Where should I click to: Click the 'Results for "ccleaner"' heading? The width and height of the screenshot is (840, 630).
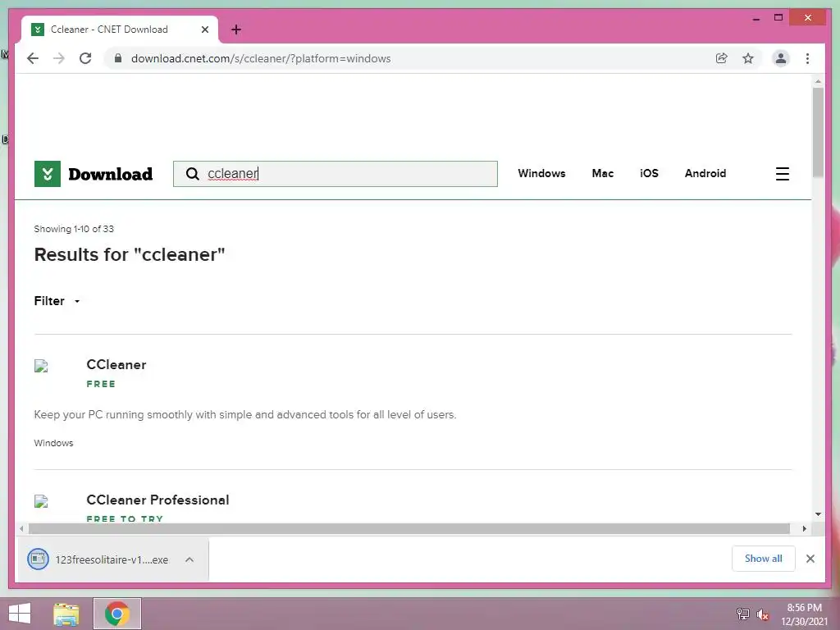click(129, 254)
